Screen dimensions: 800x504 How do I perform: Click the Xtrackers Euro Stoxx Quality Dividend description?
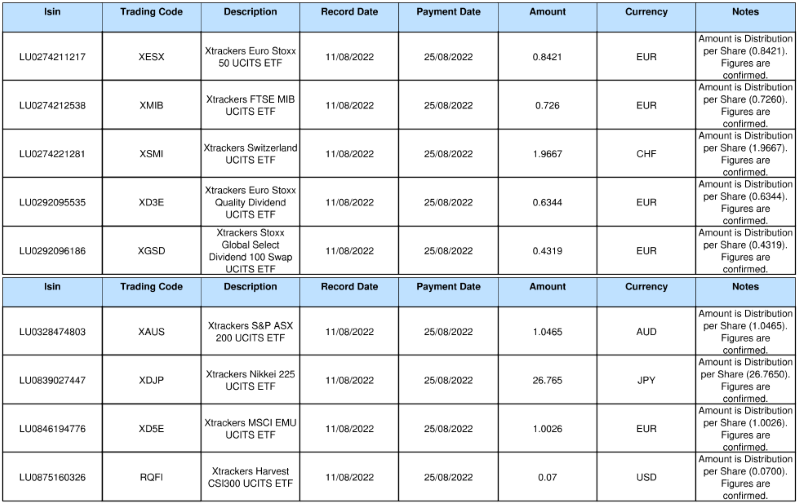(250, 202)
